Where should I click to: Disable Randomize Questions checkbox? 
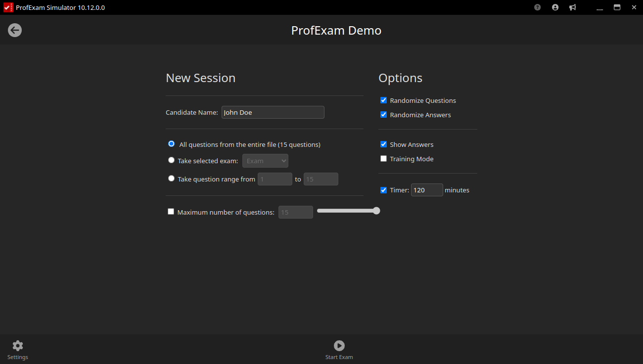(x=383, y=100)
